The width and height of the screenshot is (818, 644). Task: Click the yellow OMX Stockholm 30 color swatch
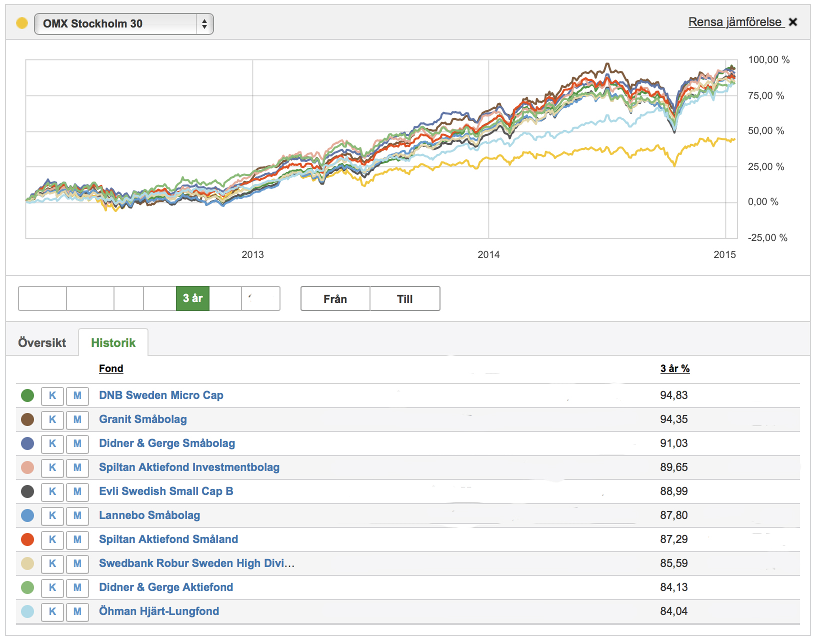click(x=22, y=23)
